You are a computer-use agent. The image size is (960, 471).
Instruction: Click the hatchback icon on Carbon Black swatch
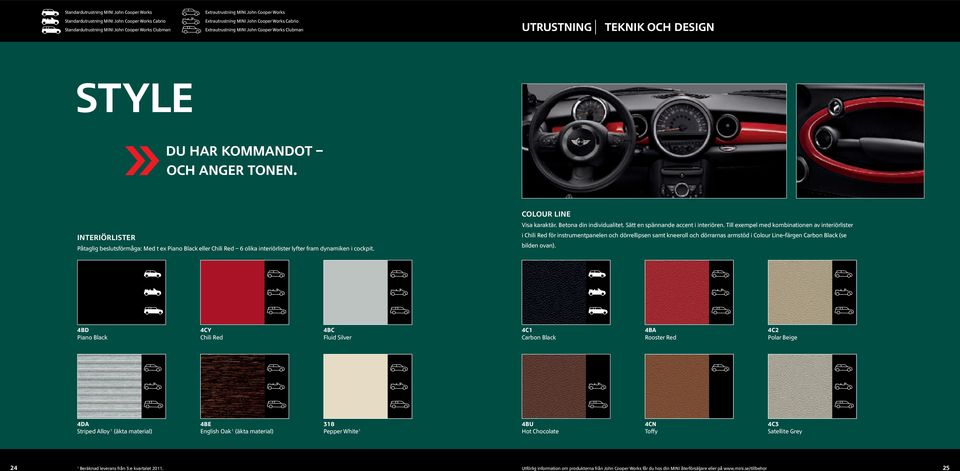pyautogui.click(x=597, y=274)
